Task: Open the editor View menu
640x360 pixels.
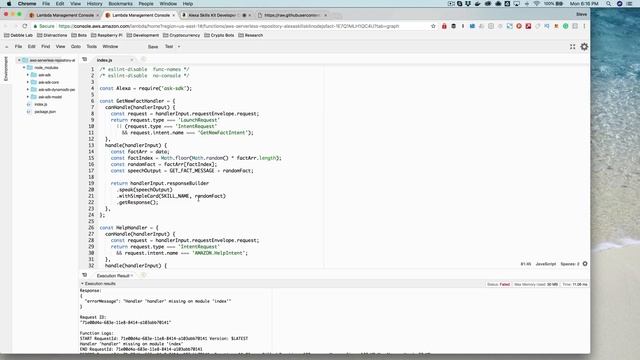Action: [60, 47]
